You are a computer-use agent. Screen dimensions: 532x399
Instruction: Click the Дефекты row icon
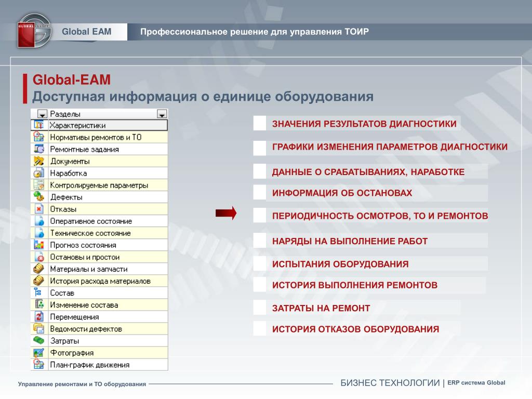pyautogui.click(x=39, y=197)
